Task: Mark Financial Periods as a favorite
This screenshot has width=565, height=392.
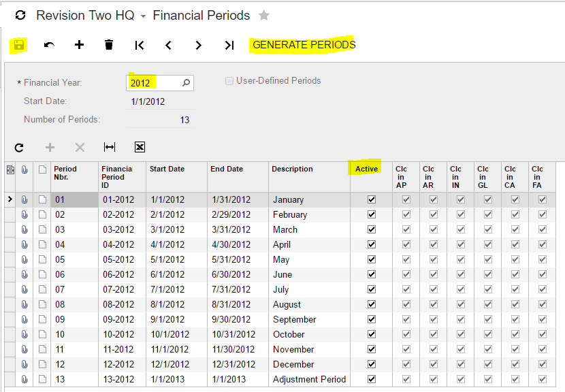Action: pos(263,15)
